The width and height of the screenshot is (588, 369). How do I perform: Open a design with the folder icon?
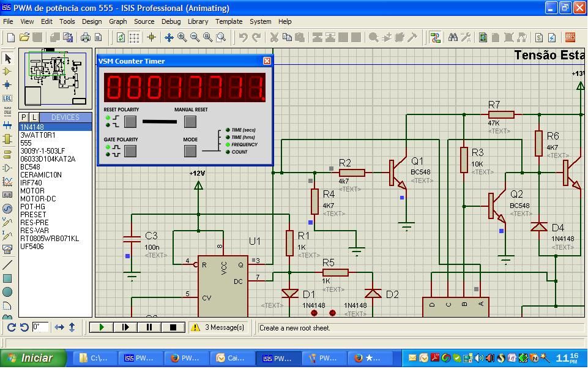click(24, 37)
